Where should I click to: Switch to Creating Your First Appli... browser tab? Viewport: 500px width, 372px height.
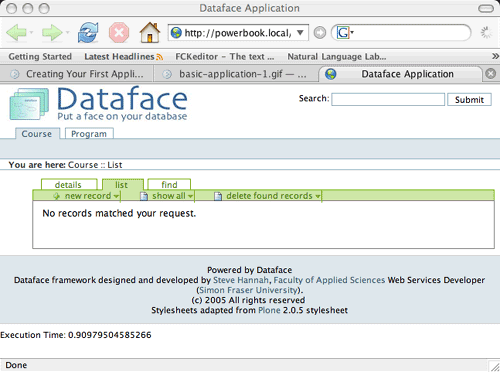[77, 74]
